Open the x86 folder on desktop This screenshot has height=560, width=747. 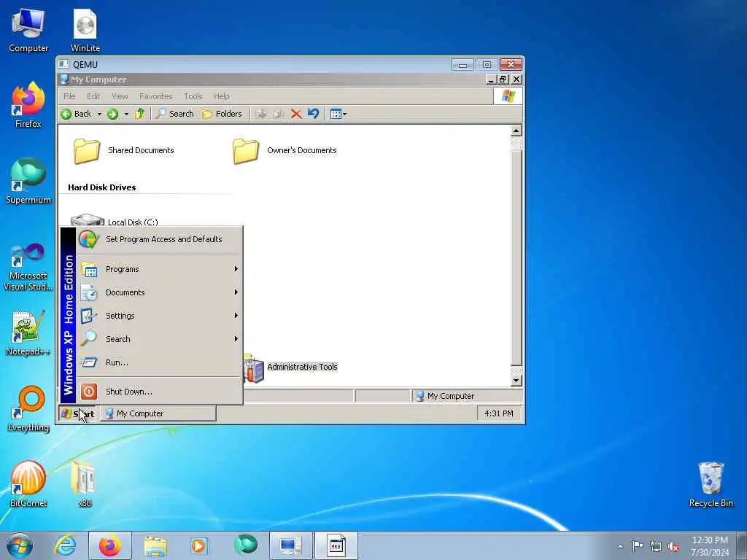tap(85, 484)
